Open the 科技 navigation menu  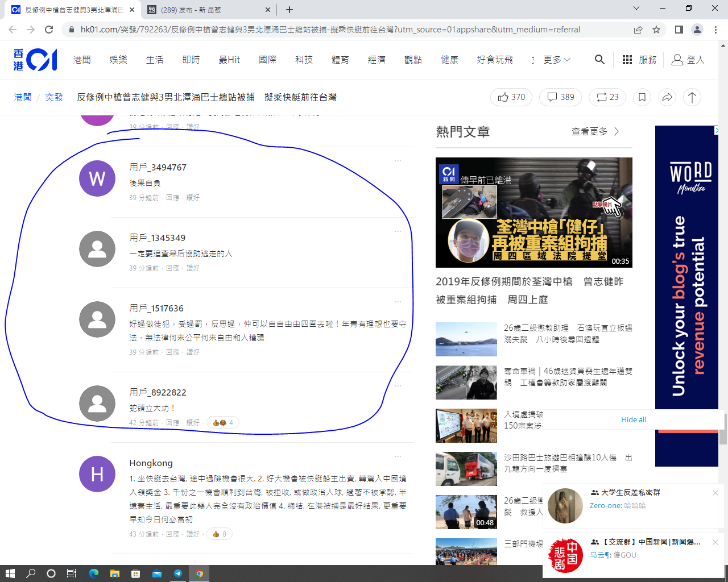coord(304,60)
